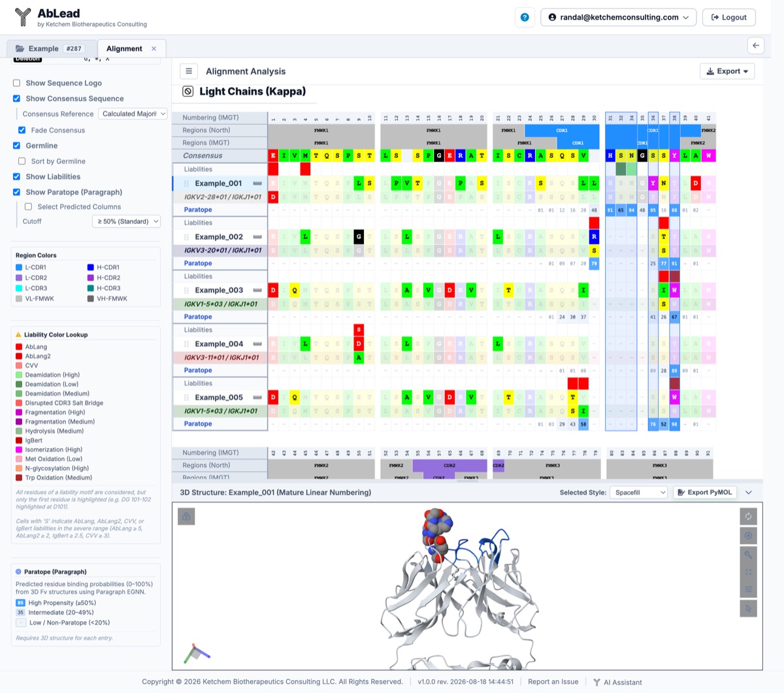This screenshot has width=784, height=693.
Task: Click the back arrow button at top right
Action: point(756,45)
